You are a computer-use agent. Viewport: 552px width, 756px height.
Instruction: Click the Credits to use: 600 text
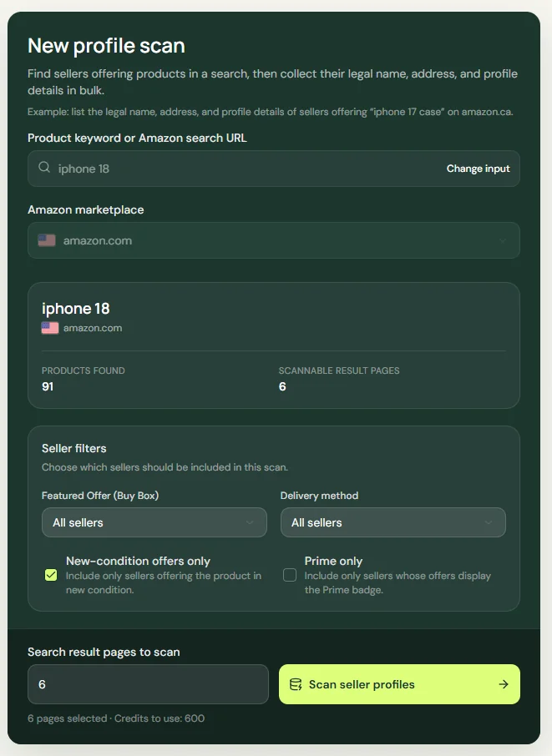[x=160, y=718]
